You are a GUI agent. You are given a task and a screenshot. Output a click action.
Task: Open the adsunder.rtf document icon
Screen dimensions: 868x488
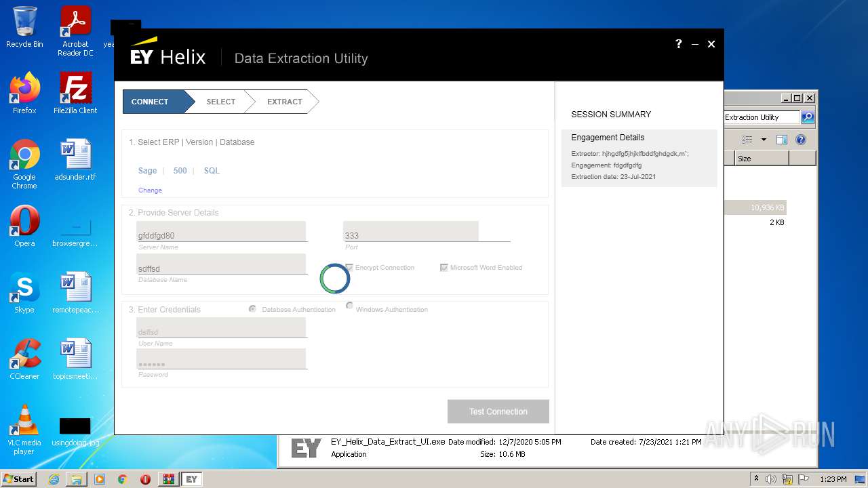tap(75, 160)
